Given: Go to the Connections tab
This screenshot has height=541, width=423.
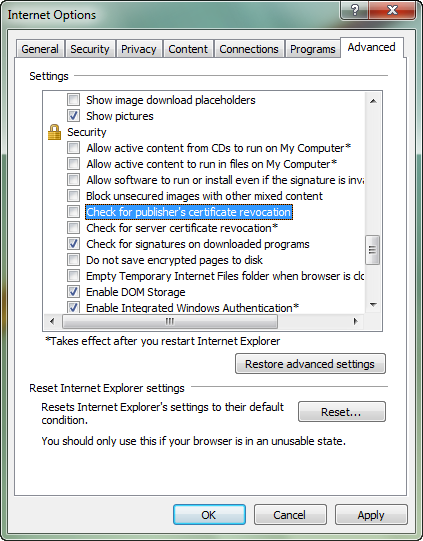Looking at the screenshot, I should click(x=249, y=49).
